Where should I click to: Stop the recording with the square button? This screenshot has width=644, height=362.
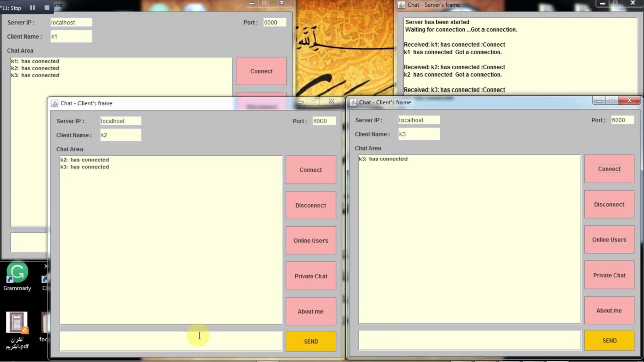pos(47,8)
